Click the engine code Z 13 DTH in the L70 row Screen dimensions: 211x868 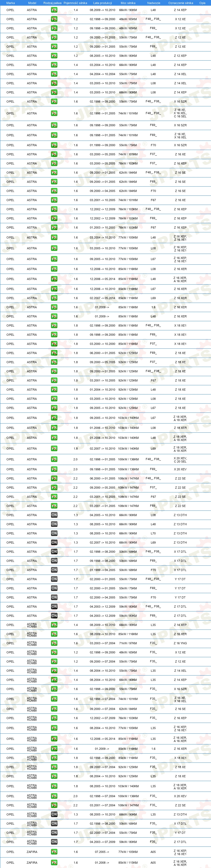pos(180,533)
